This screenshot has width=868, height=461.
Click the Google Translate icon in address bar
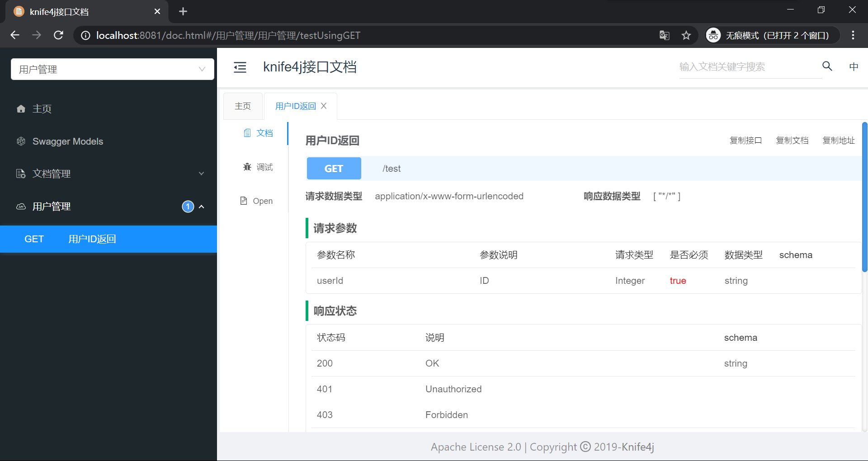664,35
